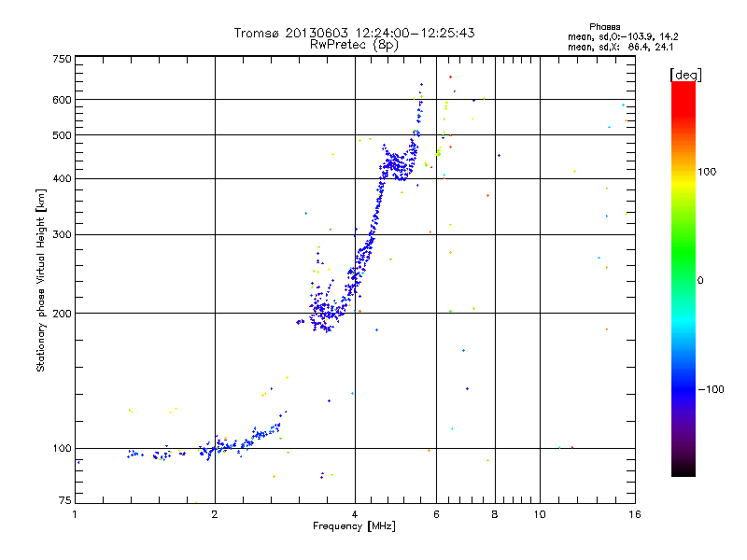Click the '1' x-axis tick label
747x560 pixels.
click(x=75, y=514)
